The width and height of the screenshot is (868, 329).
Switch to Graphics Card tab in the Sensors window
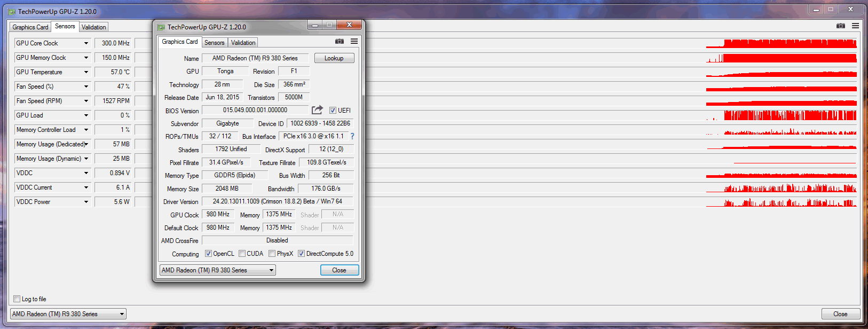[30, 27]
